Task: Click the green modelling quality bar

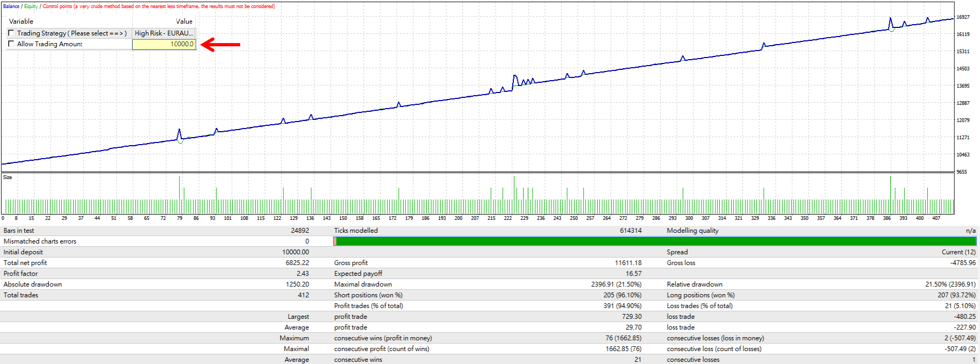Action: click(655, 241)
